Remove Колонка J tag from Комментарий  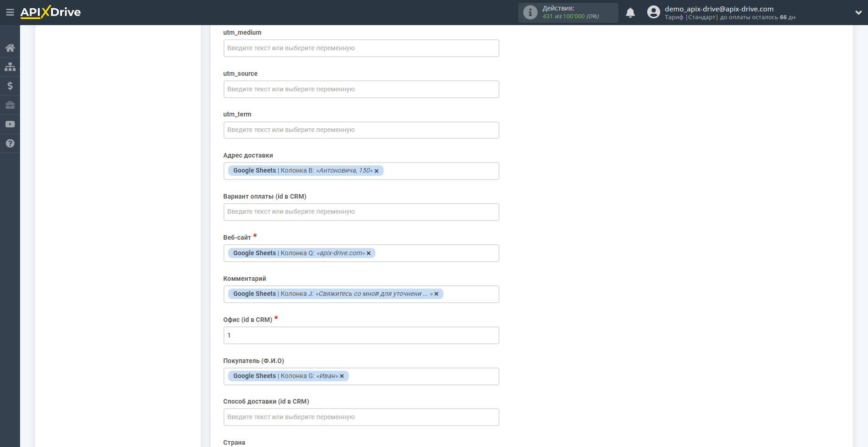(437, 294)
